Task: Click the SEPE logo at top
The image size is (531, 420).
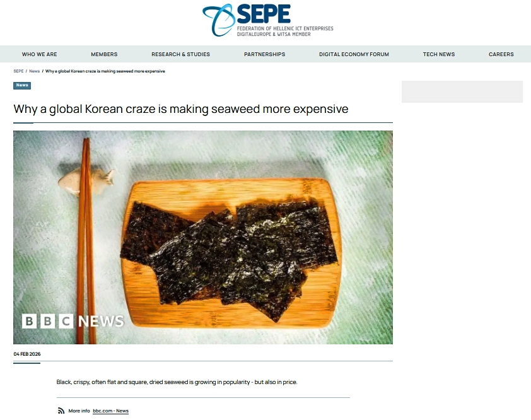Action: pyautogui.click(x=267, y=20)
